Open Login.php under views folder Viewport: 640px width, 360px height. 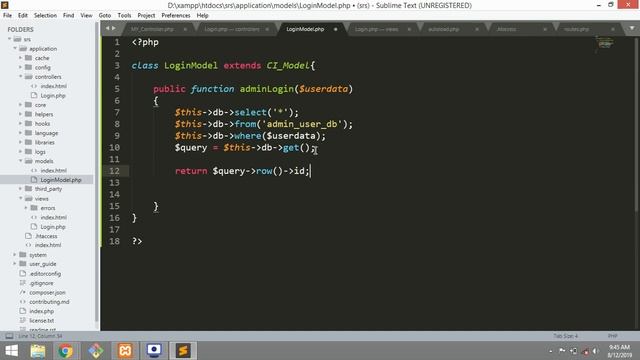[53, 227]
